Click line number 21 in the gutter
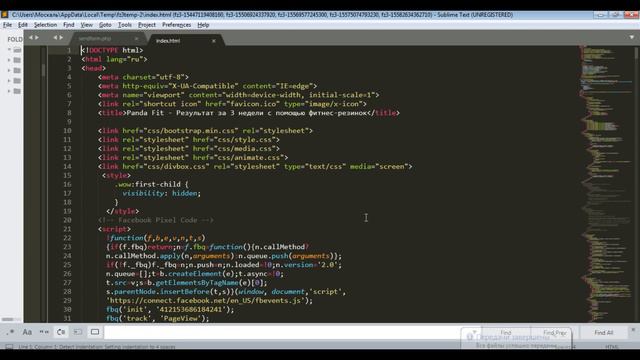This screenshot has width=640, height=360. coord(67,229)
